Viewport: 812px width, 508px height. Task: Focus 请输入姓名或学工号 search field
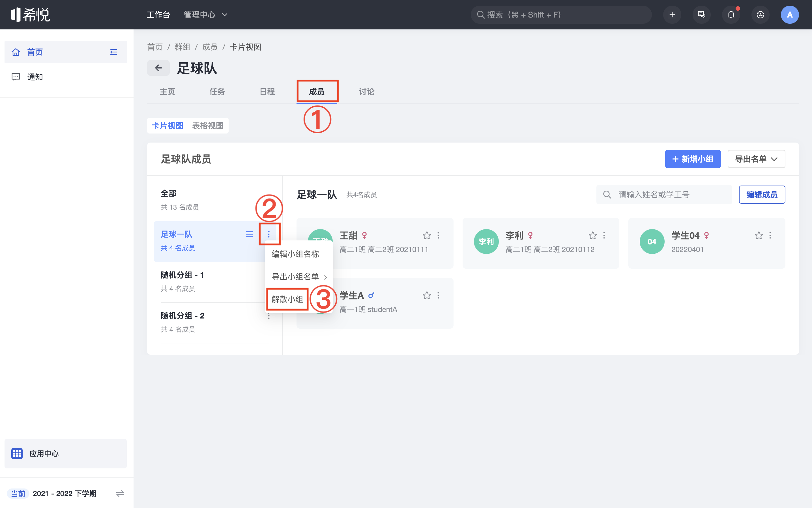click(x=664, y=195)
